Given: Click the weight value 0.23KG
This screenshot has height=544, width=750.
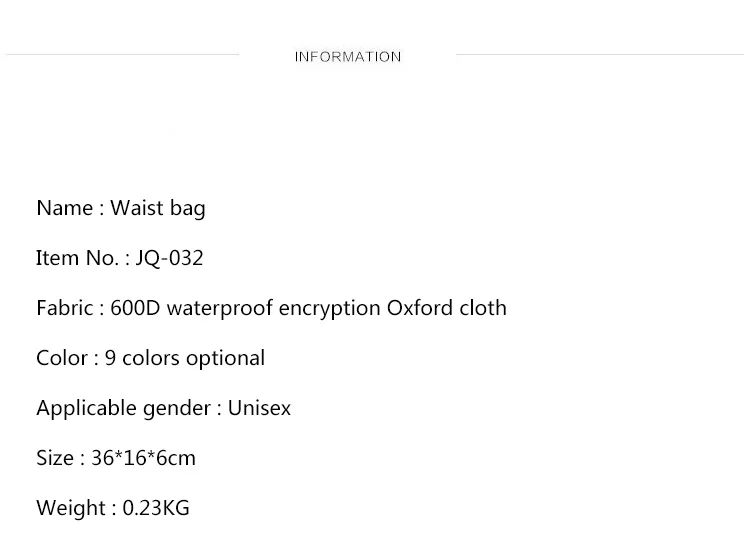Looking at the screenshot, I should tap(156, 508).
